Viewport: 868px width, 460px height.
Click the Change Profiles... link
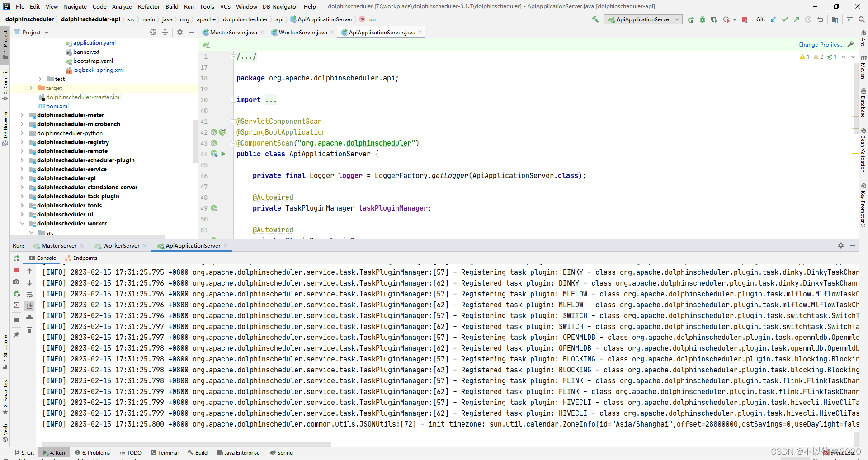pyautogui.click(x=821, y=44)
